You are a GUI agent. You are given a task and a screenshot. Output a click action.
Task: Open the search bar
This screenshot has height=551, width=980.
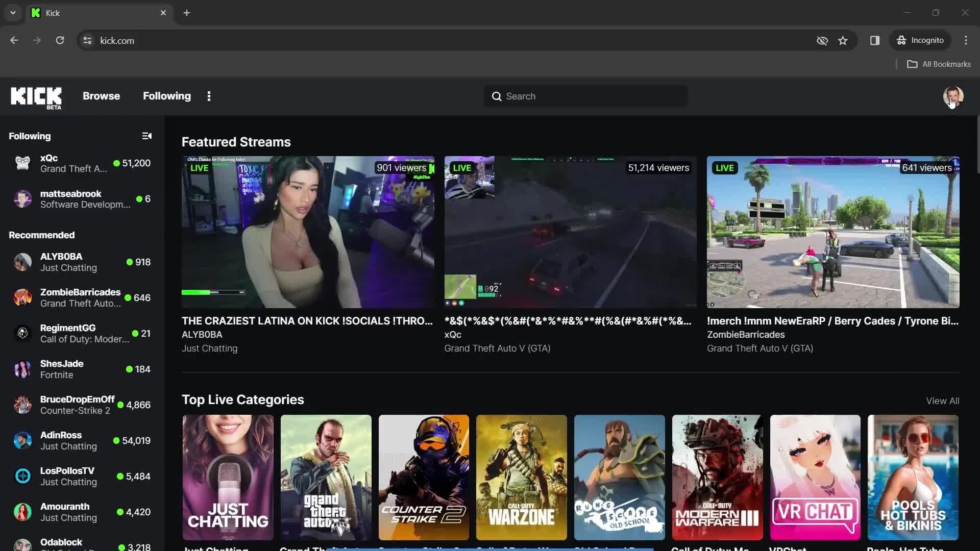[583, 95]
